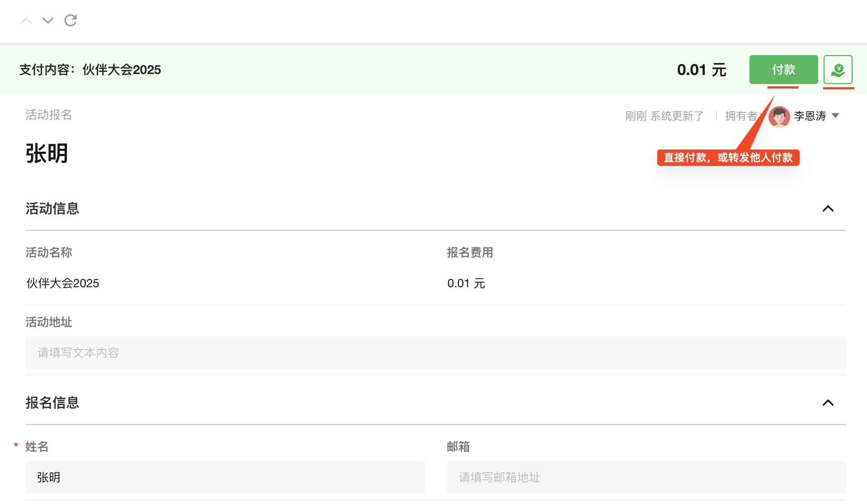The width and height of the screenshot is (867, 504).
Task: Click the 报名信息 section heading
Action: coord(52,403)
